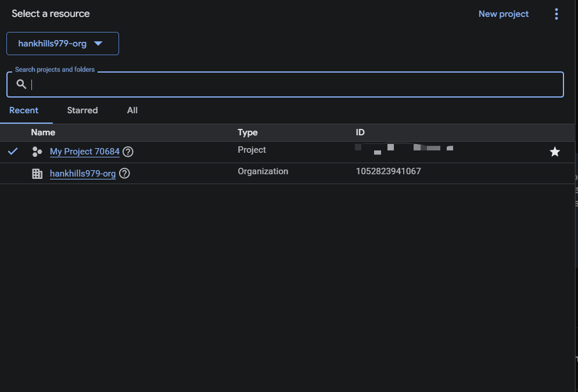
Task: Click the Select a resource heading
Action: coord(51,13)
